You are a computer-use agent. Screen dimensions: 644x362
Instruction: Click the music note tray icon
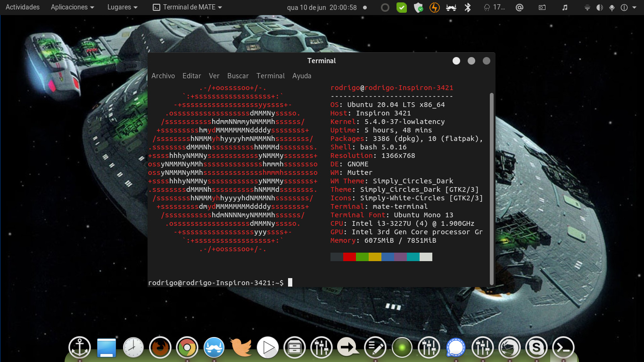pyautogui.click(x=565, y=8)
